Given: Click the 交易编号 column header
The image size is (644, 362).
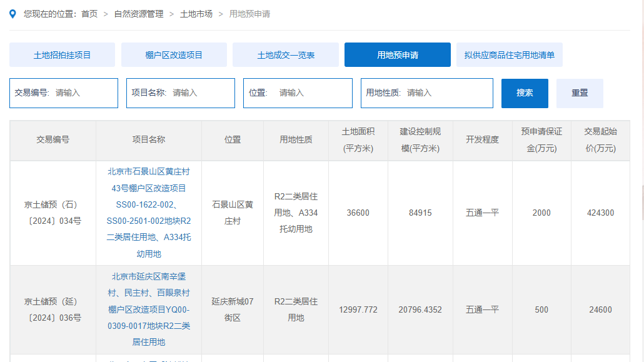Looking at the screenshot, I should [x=53, y=140].
